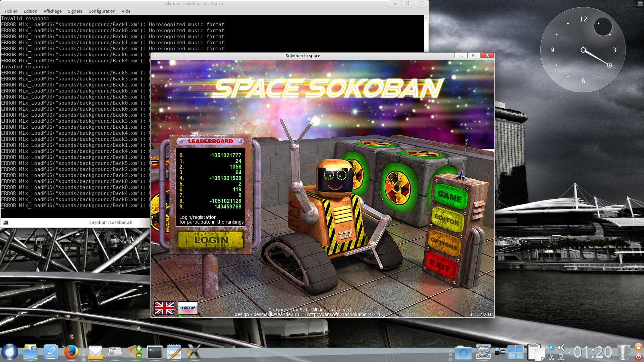The image size is (644, 362).
Task: Click the volume speaker tray icon
Action: [x=560, y=348]
